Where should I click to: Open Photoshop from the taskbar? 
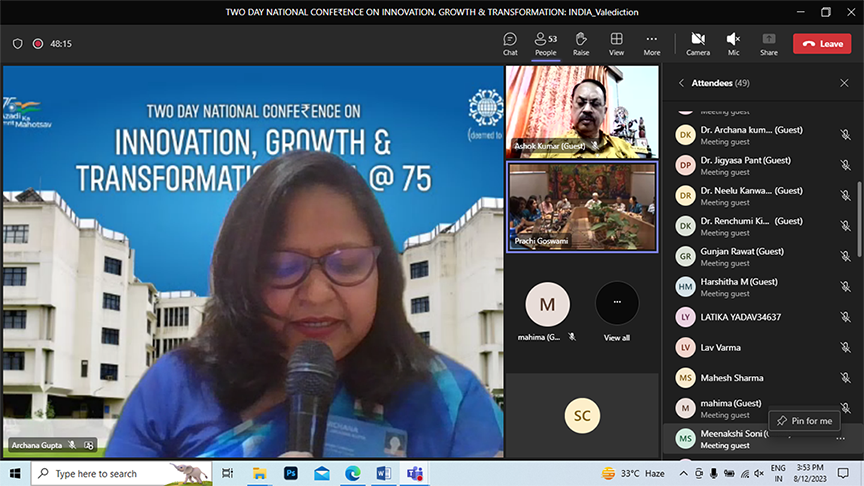(x=291, y=473)
